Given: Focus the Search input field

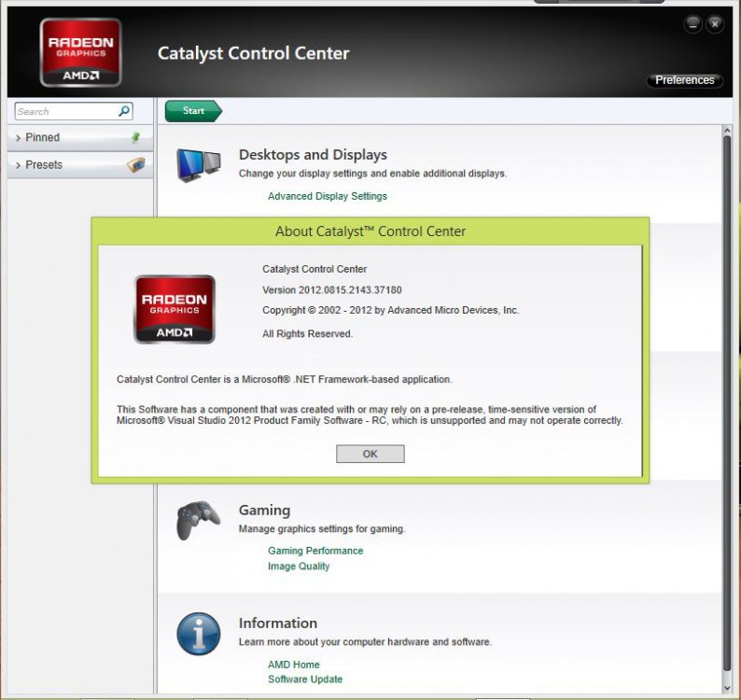Looking at the screenshot, I should pos(65,111).
